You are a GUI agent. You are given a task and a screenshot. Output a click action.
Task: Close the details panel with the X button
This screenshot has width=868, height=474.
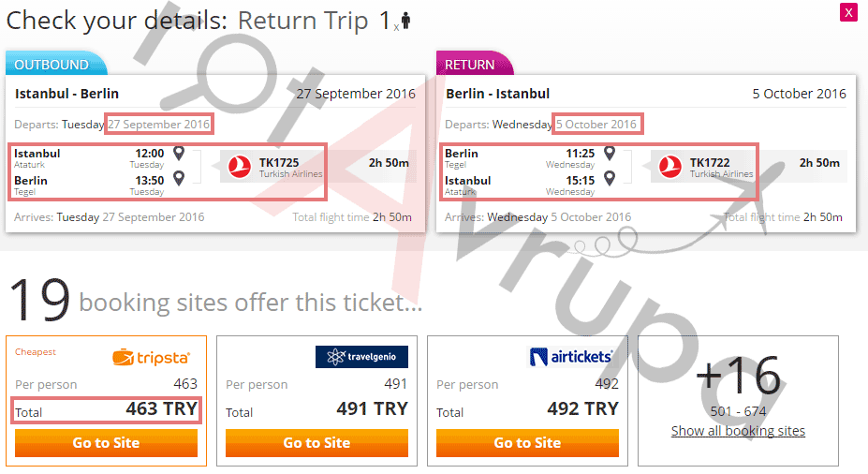coord(848,12)
